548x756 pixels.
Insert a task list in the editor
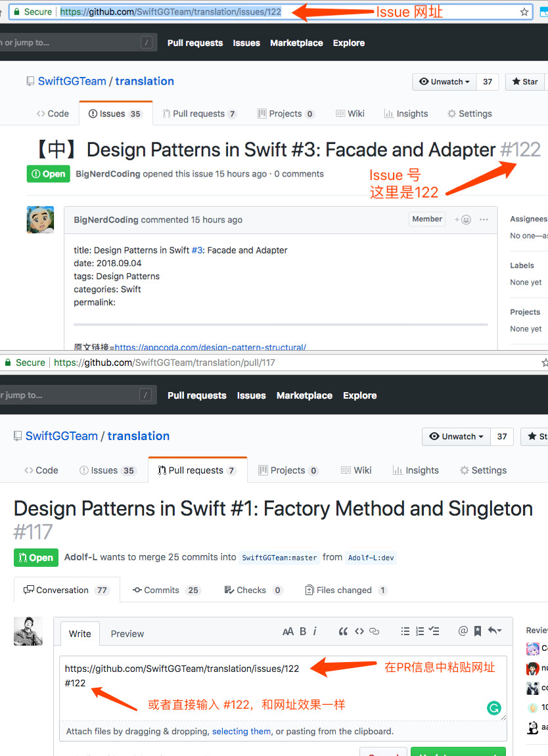coord(434,631)
